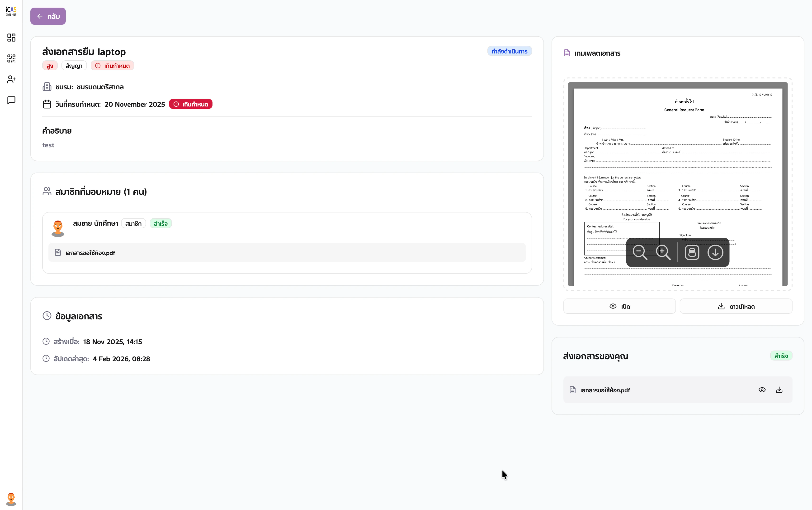This screenshot has height=510, width=812.
Task: Go back with the กลับ button
Action: pyautogui.click(x=48, y=16)
